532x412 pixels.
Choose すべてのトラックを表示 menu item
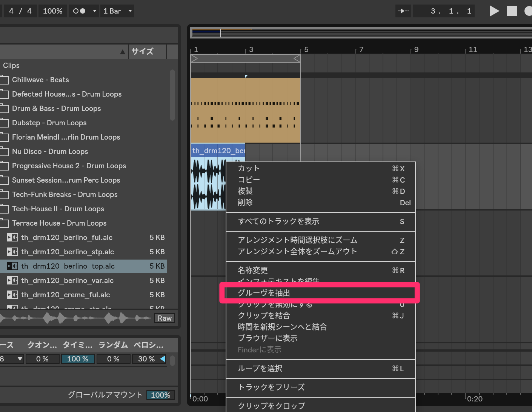coord(321,221)
